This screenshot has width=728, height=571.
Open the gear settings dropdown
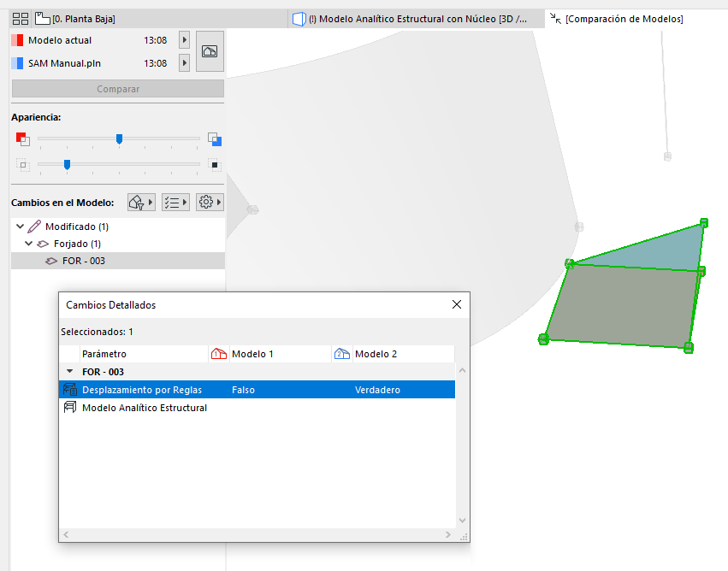210,203
